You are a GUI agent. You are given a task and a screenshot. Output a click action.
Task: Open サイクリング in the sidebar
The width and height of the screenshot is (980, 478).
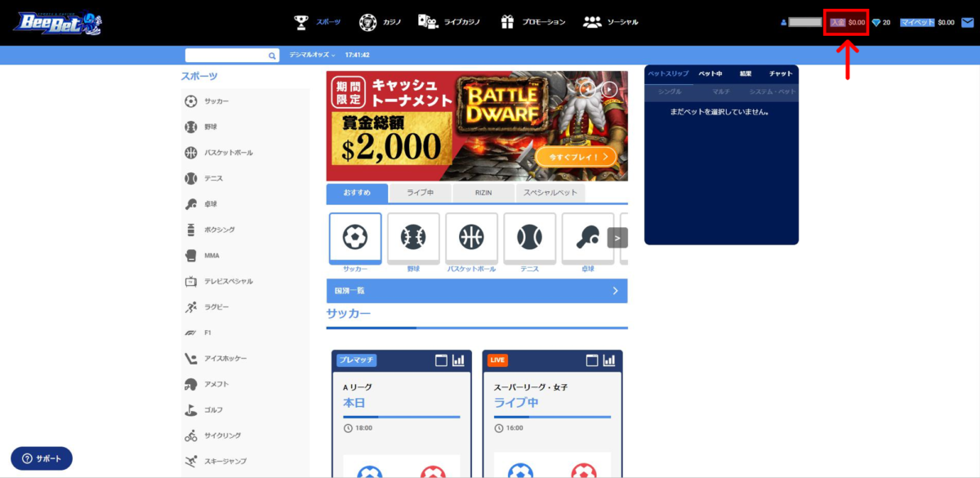(x=212, y=436)
